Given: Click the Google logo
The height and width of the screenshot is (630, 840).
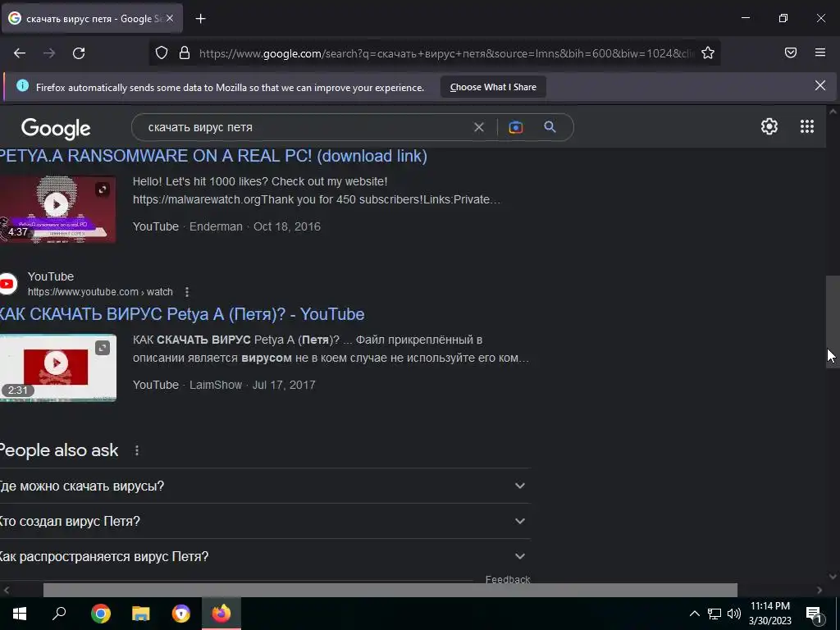Looking at the screenshot, I should [56, 129].
